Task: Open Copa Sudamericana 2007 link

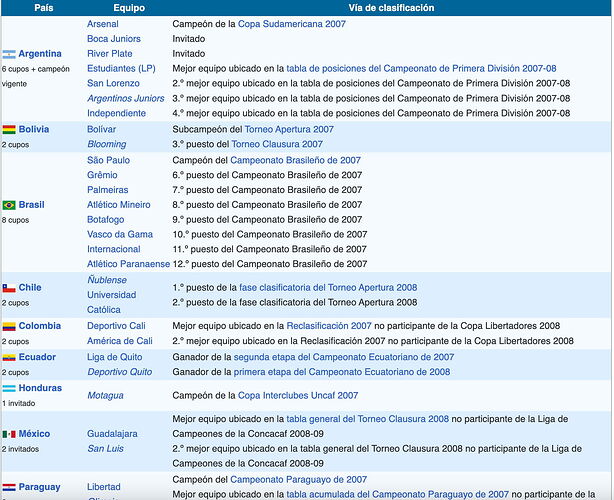Action: click(x=292, y=24)
